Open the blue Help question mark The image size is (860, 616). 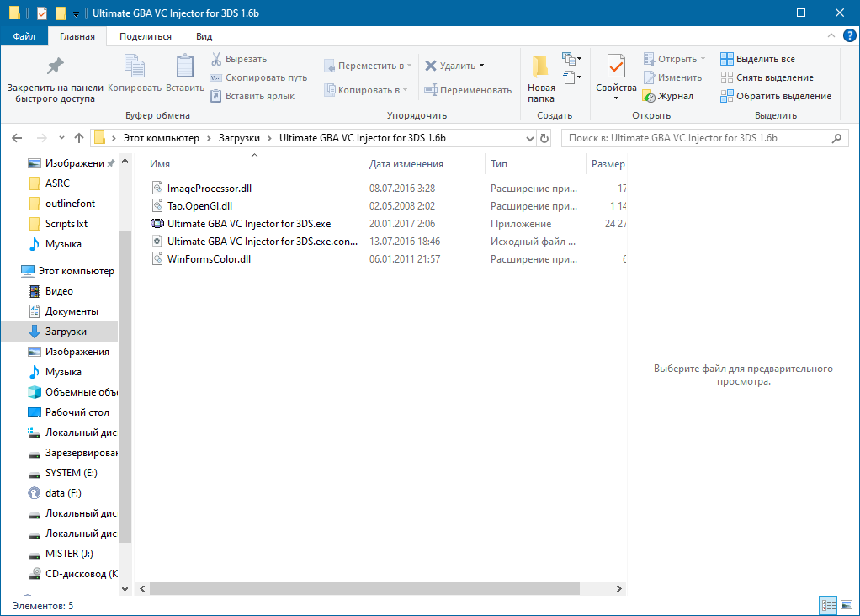(849, 35)
